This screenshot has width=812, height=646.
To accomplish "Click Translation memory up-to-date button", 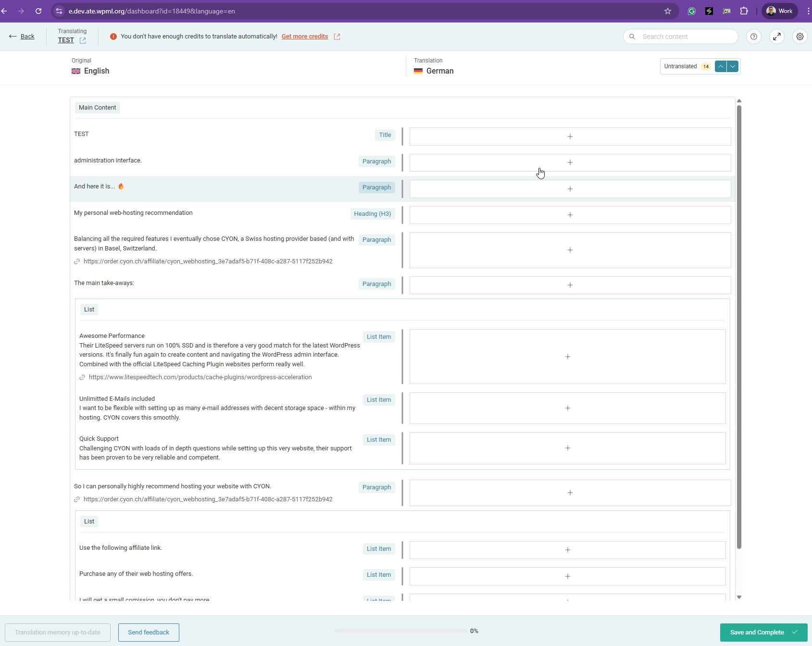I will click(58, 633).
